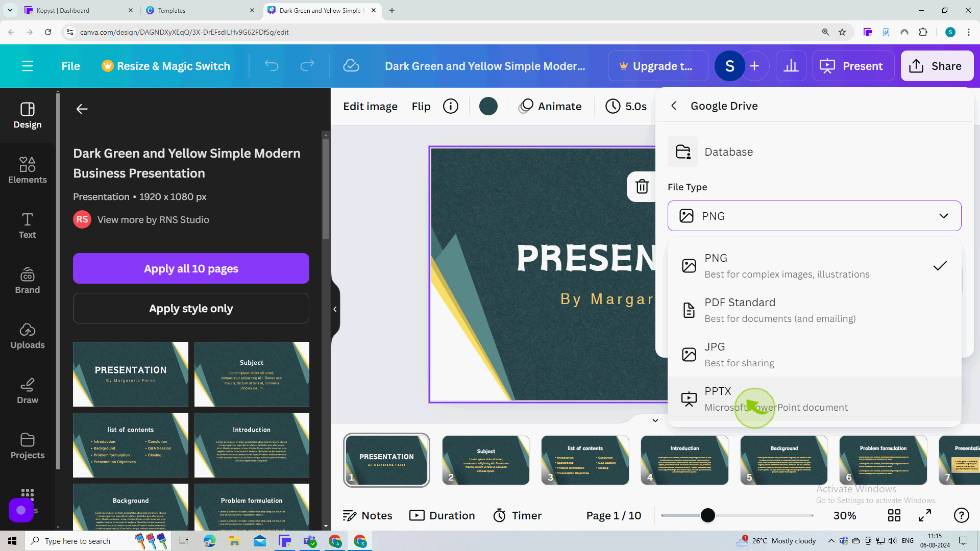The image size is (980, 551).
Task: Click Apply all 10 pages button
Action: 191,268
